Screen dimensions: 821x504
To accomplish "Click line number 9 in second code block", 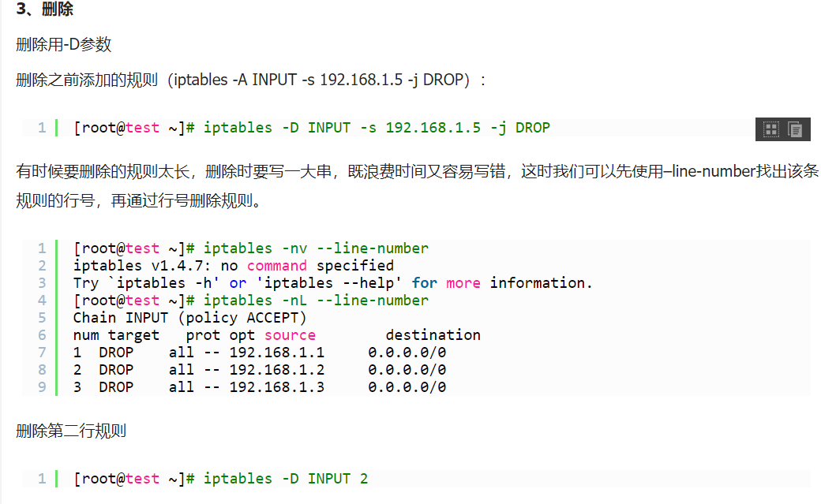I will point(41,387).
